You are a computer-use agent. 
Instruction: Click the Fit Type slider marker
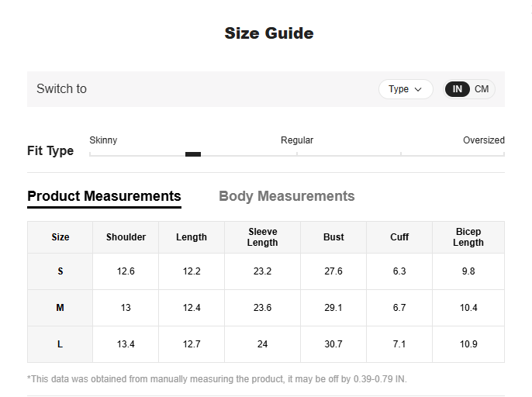click(193, 154)
